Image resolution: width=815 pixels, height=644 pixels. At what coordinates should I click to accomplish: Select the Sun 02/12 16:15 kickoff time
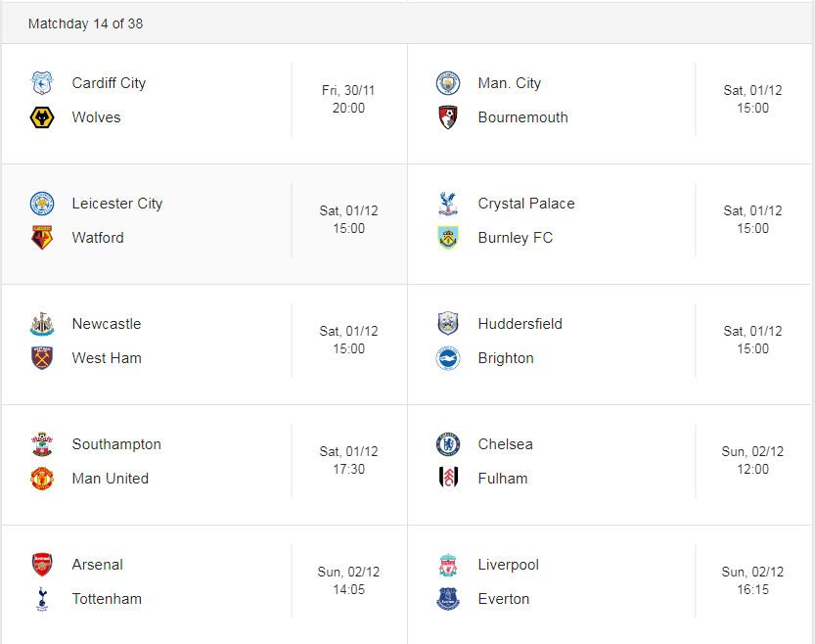click(x=752, y=581)
